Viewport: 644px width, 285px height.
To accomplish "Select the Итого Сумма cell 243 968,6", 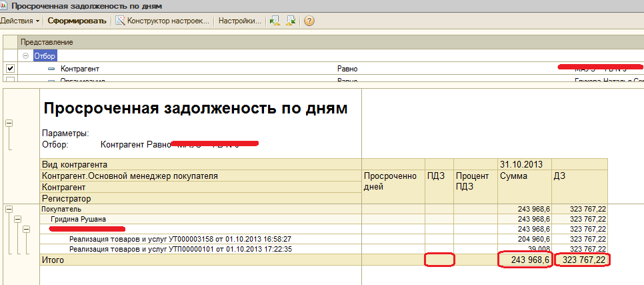I will [x=525, y=260].
